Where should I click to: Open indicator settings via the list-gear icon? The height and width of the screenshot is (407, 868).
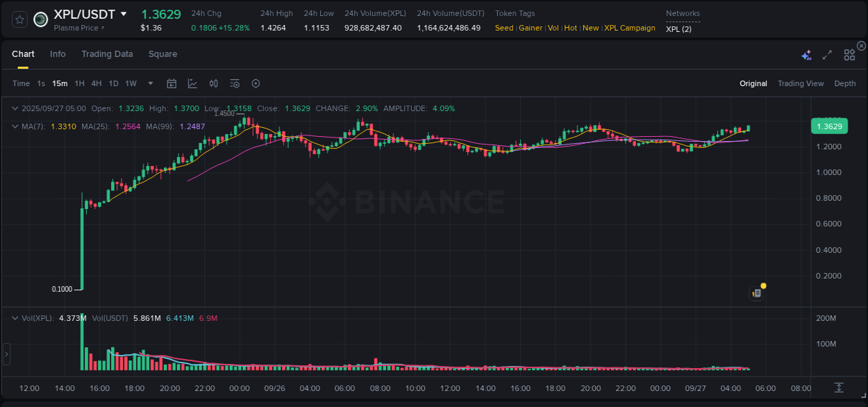pyautogui.click(x=235, y=83)
